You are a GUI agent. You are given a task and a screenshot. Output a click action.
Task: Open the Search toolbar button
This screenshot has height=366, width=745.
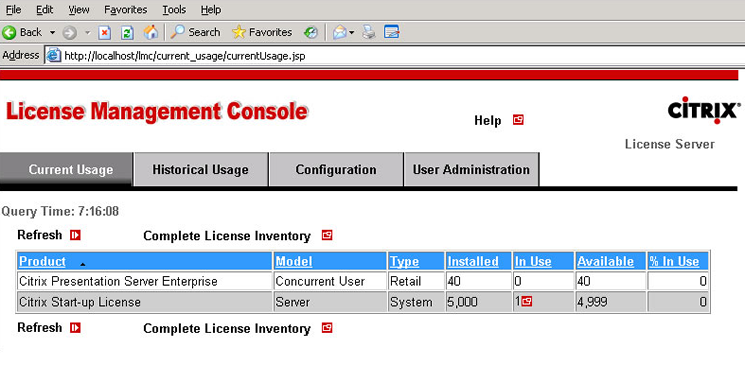coord(196,32)
